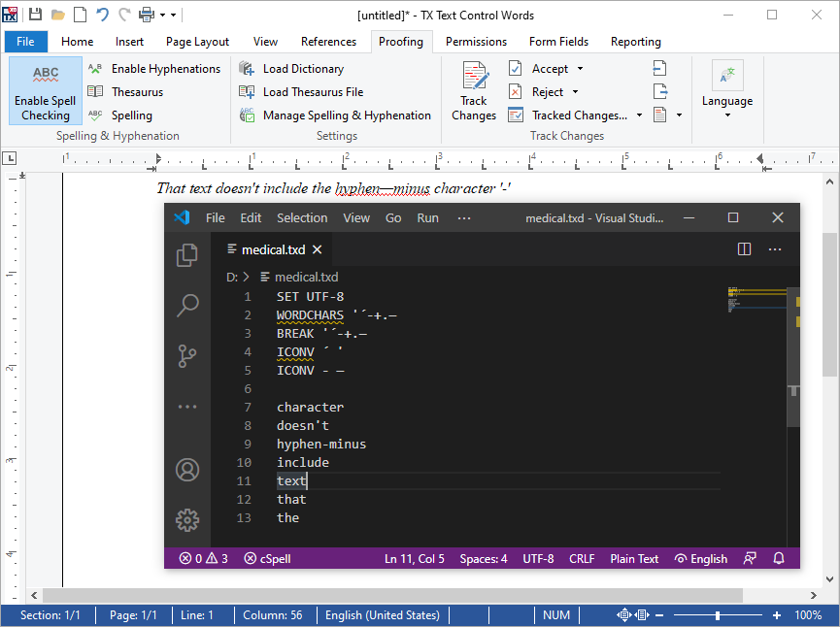The image size is (840, 627).
Task: Click the split editor icon
Action: (745, 249)
